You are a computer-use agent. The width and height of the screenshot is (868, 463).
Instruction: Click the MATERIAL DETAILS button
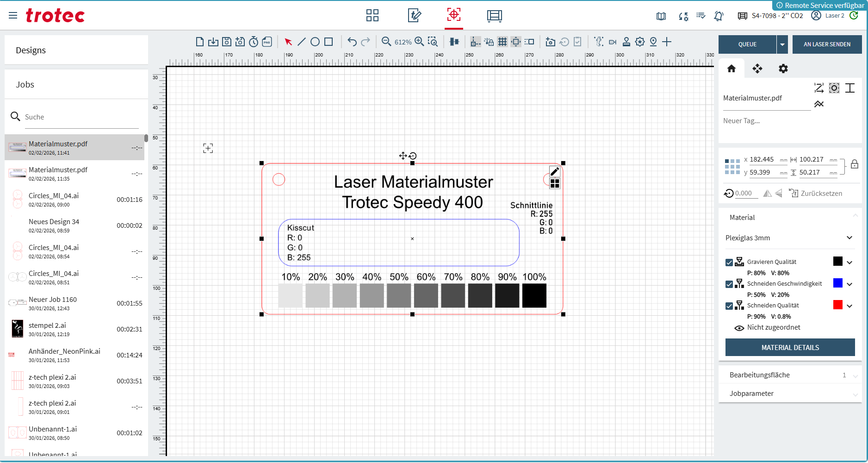(790, 348)
